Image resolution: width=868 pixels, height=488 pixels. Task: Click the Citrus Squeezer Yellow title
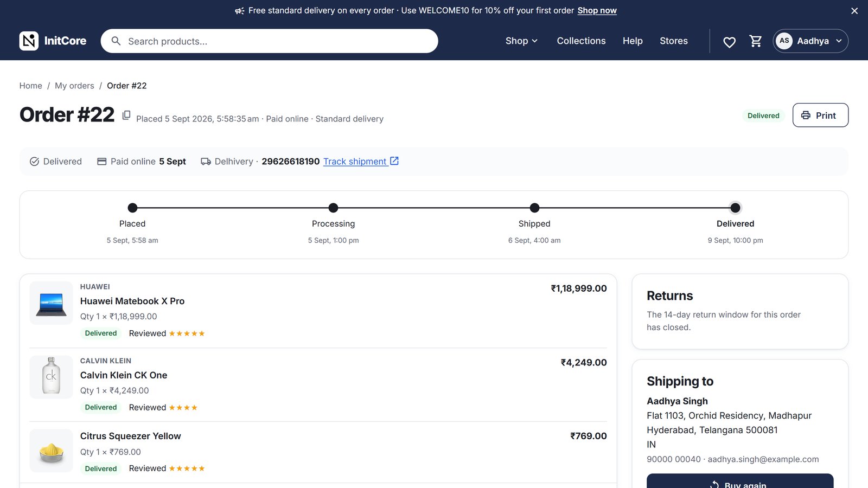pos(131,436)
